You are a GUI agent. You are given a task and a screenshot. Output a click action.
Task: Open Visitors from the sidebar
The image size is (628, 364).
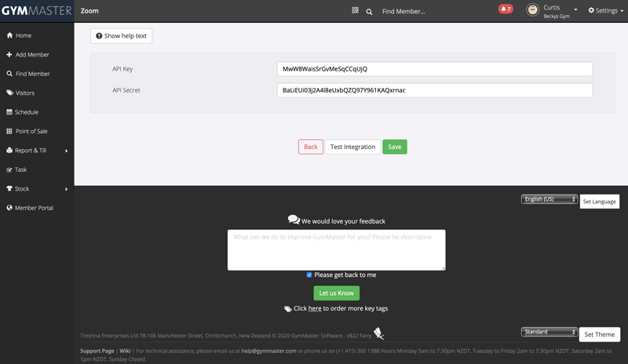(25, 93)
